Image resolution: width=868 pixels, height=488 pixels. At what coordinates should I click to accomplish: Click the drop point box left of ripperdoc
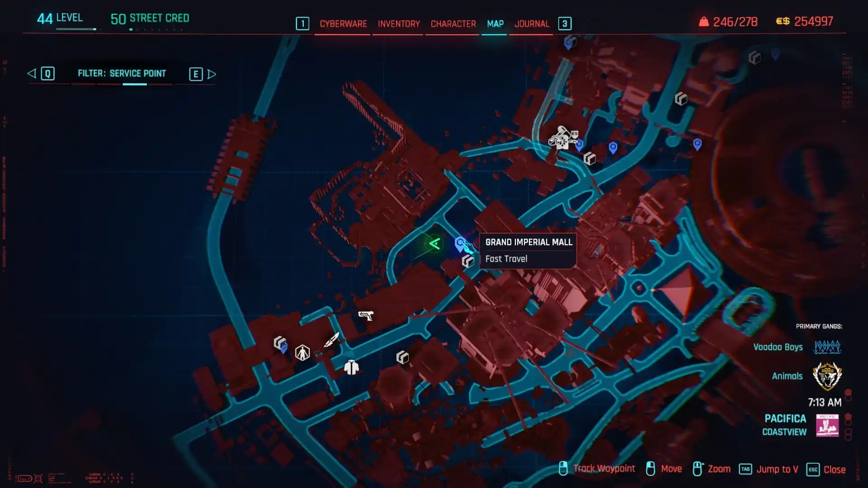coord(279,343)
